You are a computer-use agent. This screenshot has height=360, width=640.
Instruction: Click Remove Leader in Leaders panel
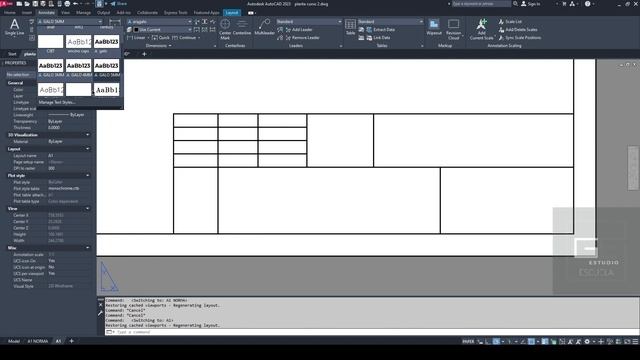tap(302, 38)
